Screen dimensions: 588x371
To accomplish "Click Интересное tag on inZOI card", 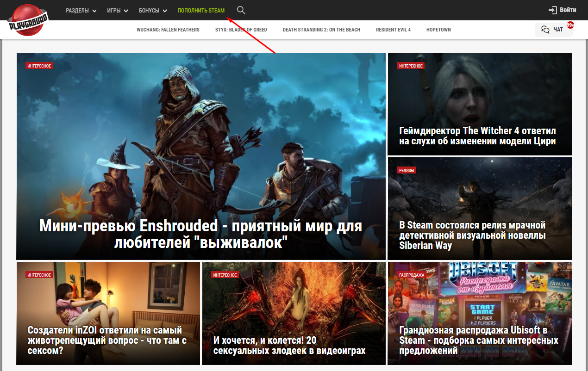I will pyautogui.click(x=39, y=275).
